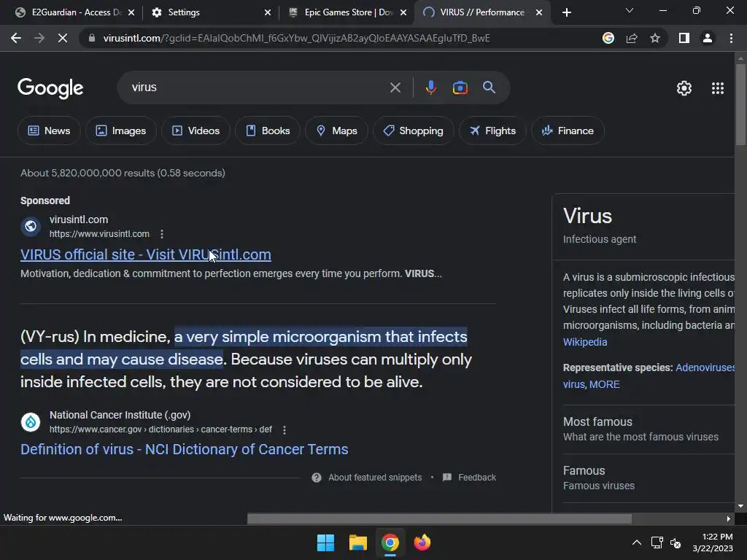
Task: Click the scroll right arrow
Action: pos(729,518)
